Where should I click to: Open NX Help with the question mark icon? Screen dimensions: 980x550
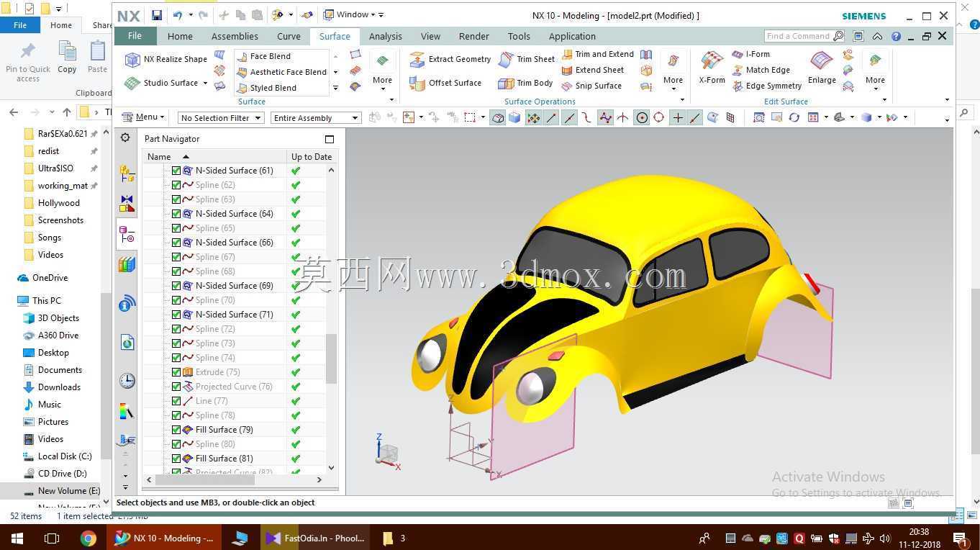point(896,36)
